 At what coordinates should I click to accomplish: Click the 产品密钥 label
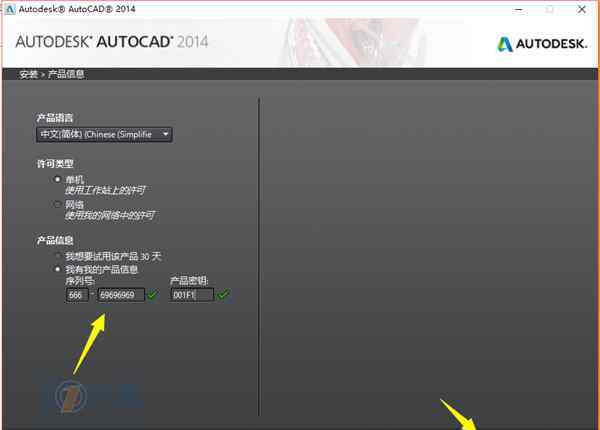189,281
